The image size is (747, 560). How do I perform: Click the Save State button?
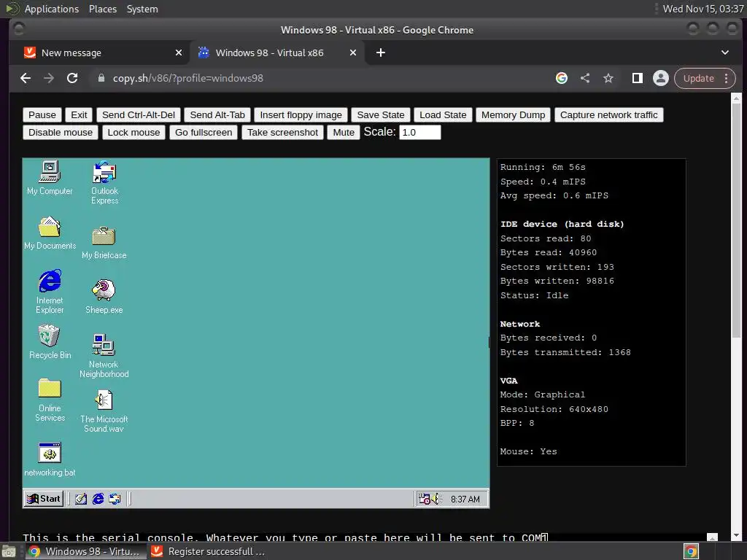pyautogui.click(x=381, y=114)
